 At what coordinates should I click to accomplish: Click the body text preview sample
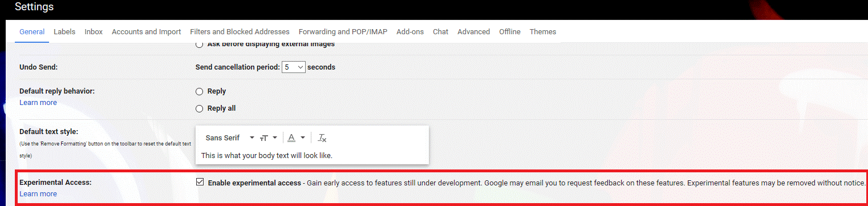pos(267,155)
